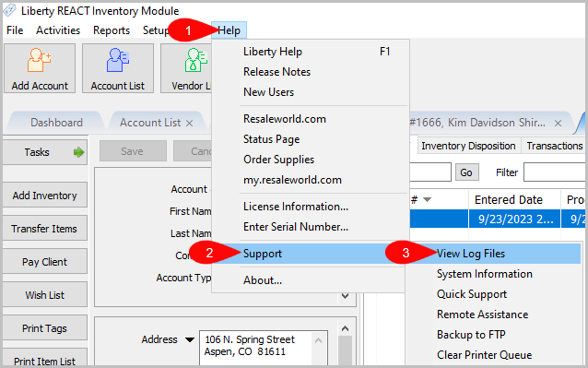Click the Transfer Items button
Image resolution: width=588 pixels, height=368 pixels.
tap(45, 228)
